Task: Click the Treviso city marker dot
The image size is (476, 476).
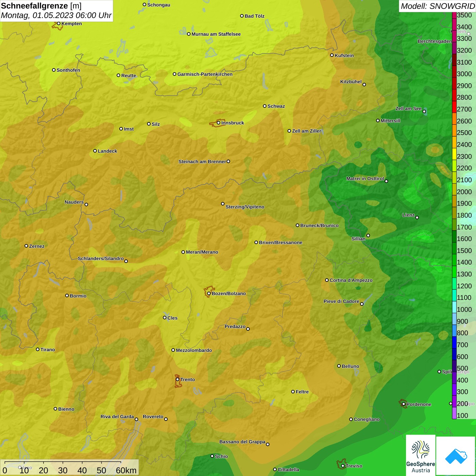Action: (343, 466)
